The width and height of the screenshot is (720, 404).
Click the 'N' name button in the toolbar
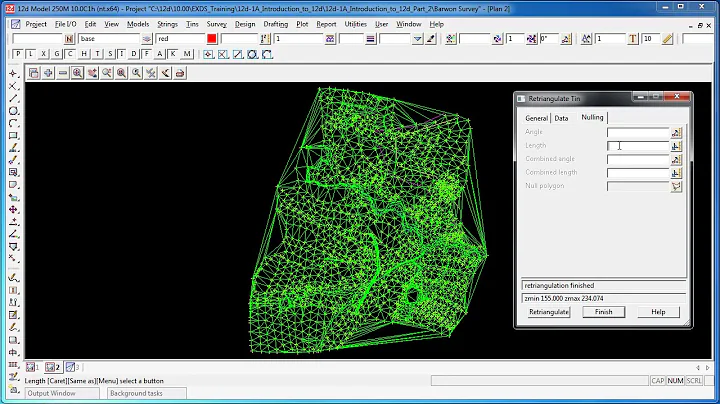[x=69, y=39]
